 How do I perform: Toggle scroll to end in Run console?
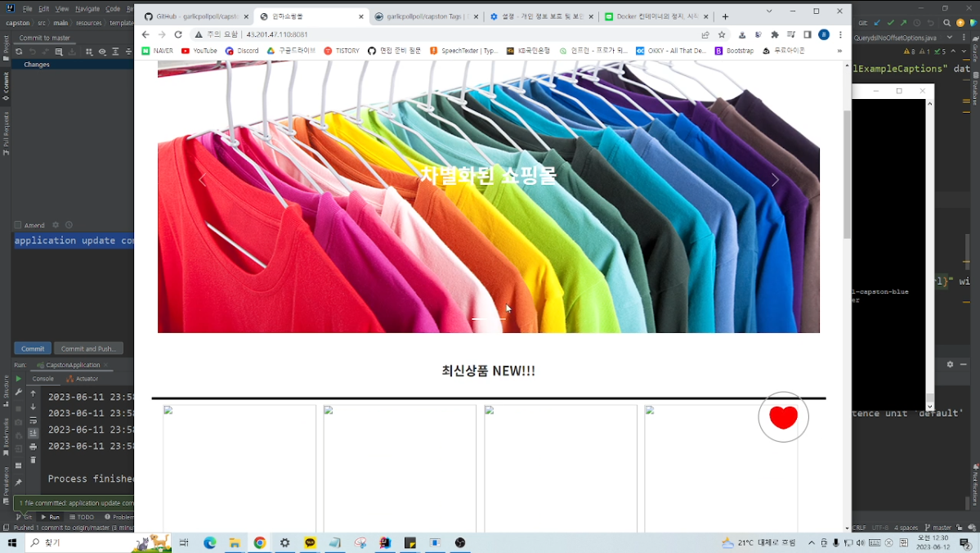click(x=34, y=434)
